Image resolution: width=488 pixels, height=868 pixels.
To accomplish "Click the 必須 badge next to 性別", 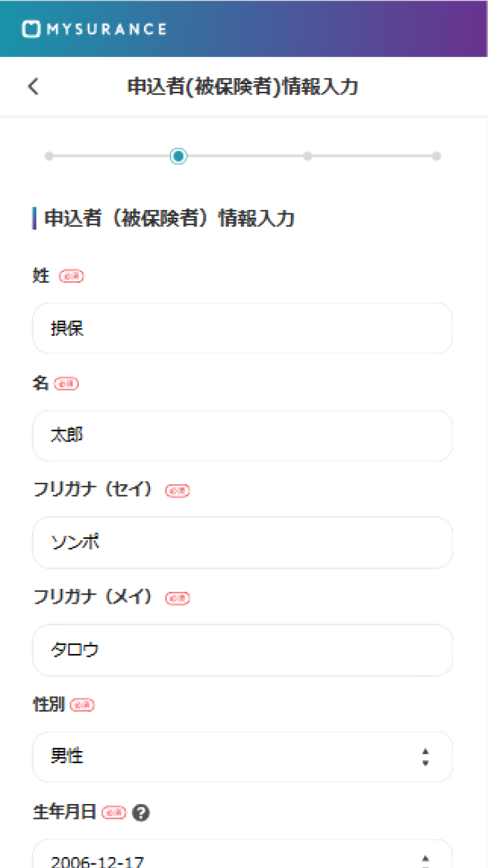I will click(82, 706).
